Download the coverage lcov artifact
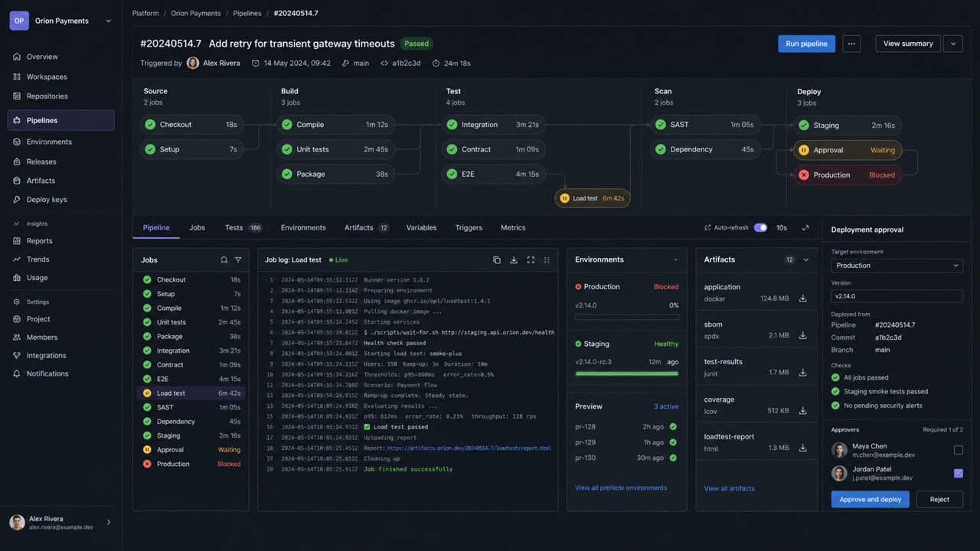980x551 pixels. point(803,411)
